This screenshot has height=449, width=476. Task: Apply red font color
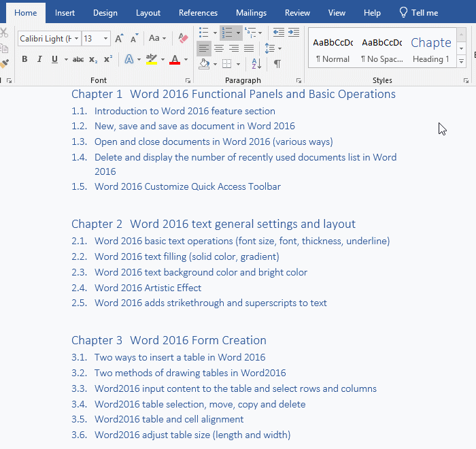pos(175,59)
